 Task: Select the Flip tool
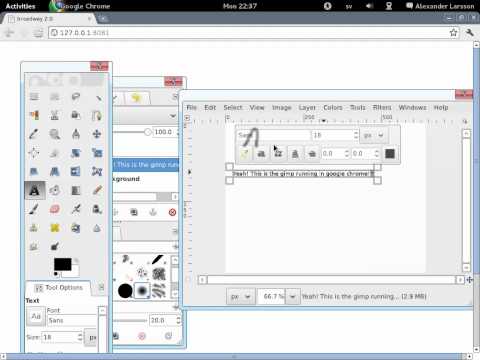(x=76, y=171)
